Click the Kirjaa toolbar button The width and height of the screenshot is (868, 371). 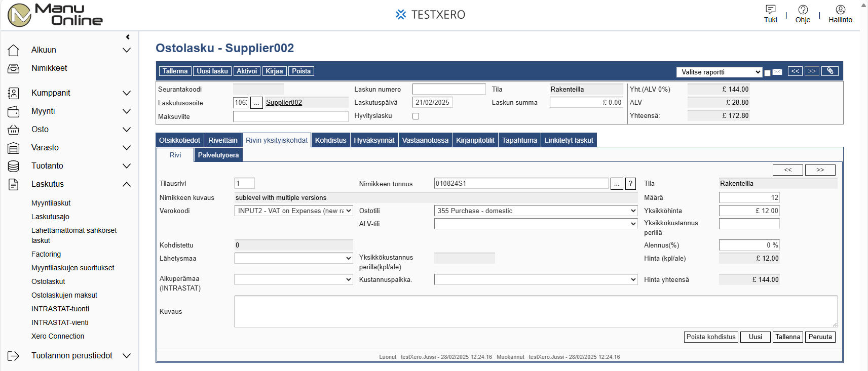[274, 71]
